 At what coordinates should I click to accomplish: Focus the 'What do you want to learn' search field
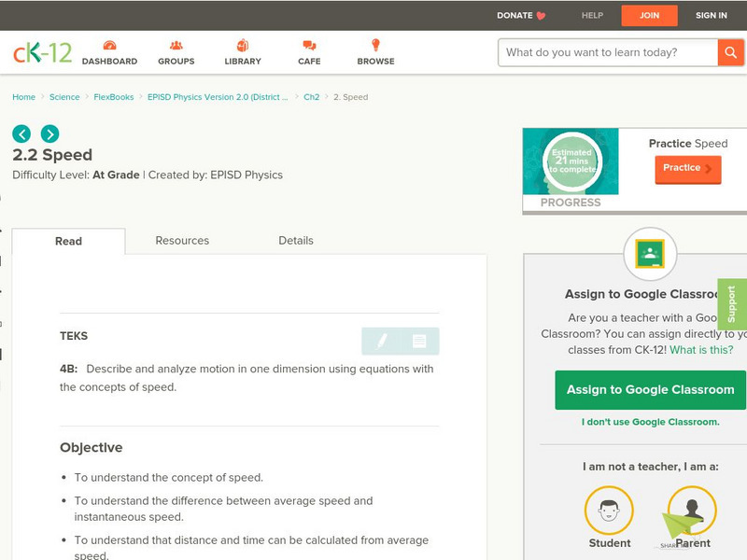608,52
